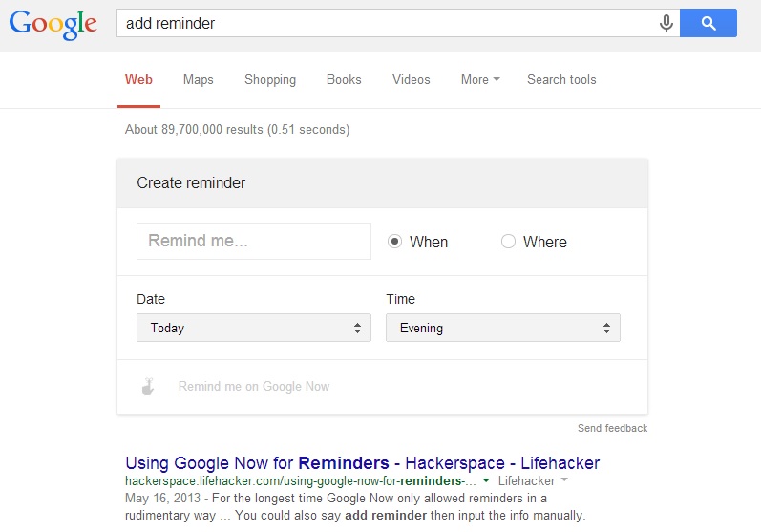Viewport: 761px width, 532px height.
Task: Click the Send feedback link
Action: pos(612,428)
